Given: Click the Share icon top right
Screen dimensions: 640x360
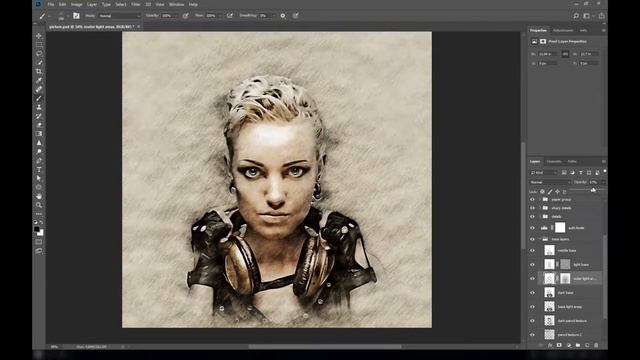Looking at the screenshot, I should coord(601,16).
